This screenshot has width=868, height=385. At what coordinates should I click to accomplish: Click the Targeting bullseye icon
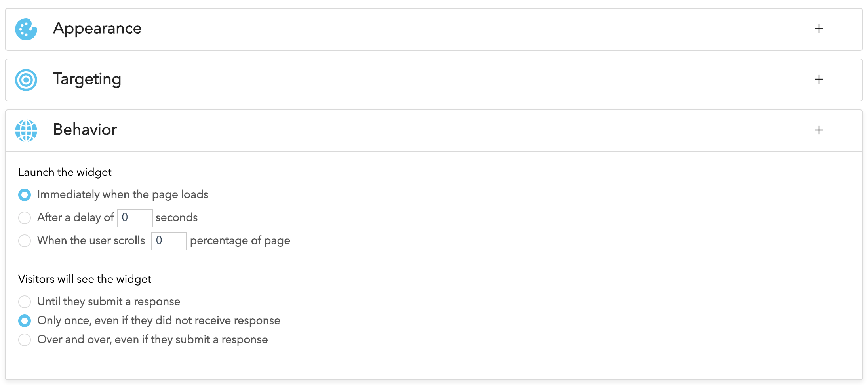26,80
